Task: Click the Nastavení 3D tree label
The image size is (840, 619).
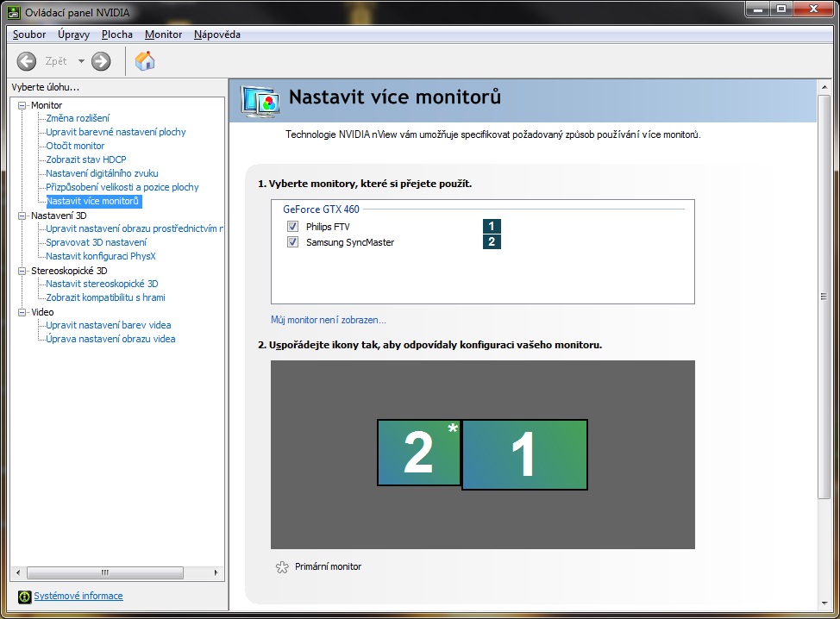Action: pos(59,216)
